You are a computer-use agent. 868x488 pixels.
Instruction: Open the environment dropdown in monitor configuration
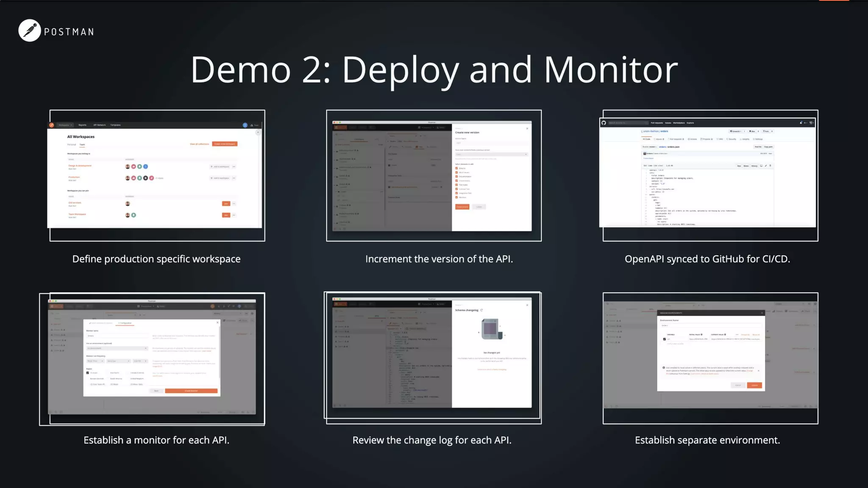(x=117, y=348)
